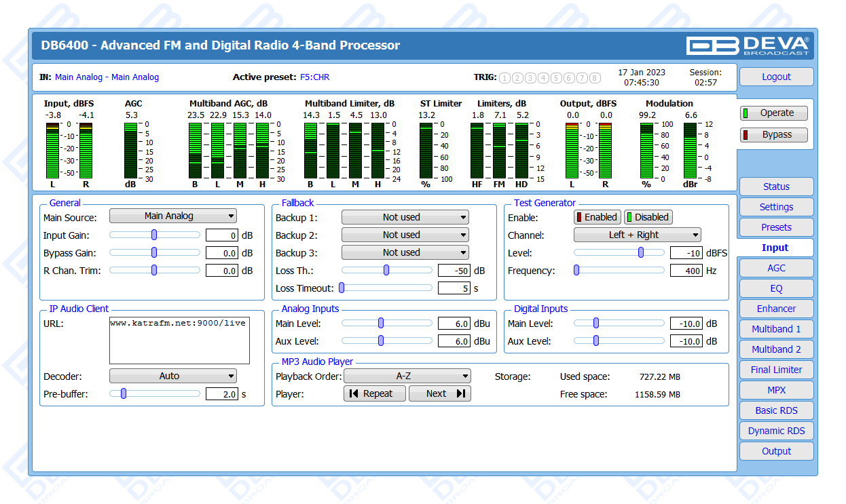Click trigger indicator number 1
Viewport: 846px width, 504px height.
pyautogui.click(x=504, y=78)
